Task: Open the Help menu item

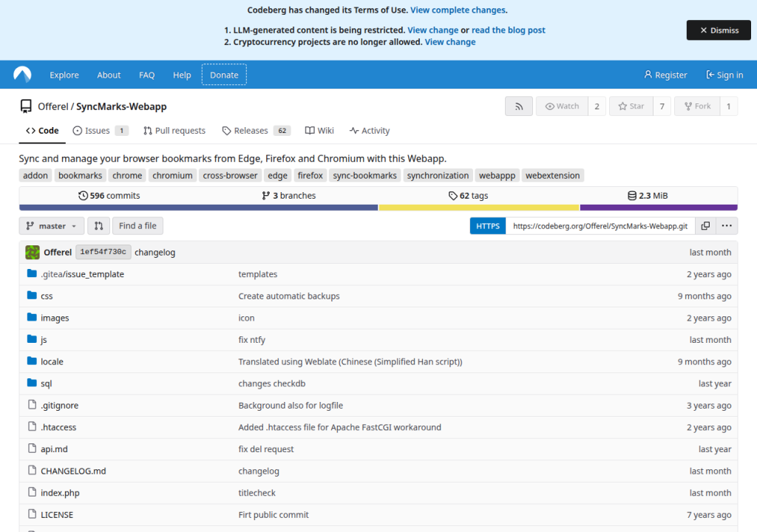Action: tap(182, 75)
